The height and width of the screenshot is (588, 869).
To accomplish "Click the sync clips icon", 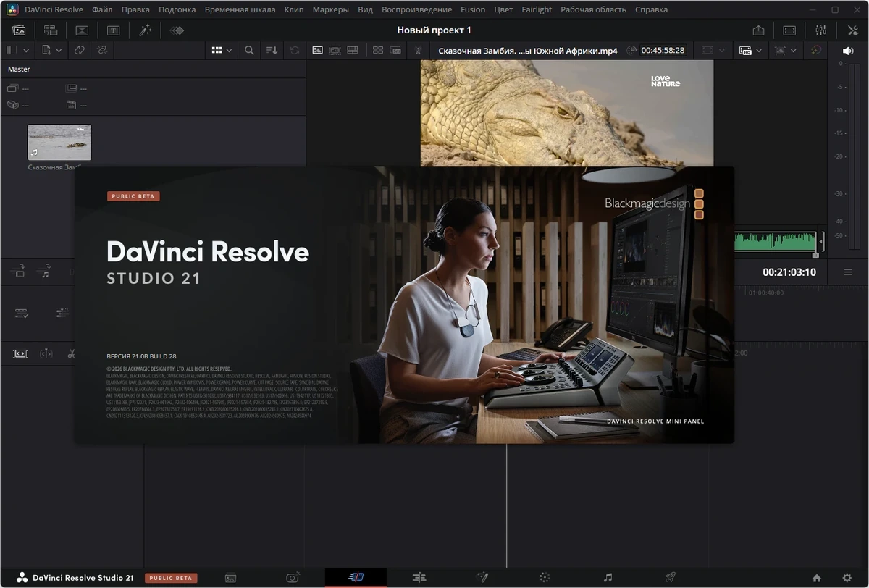I will pos(79,51).
